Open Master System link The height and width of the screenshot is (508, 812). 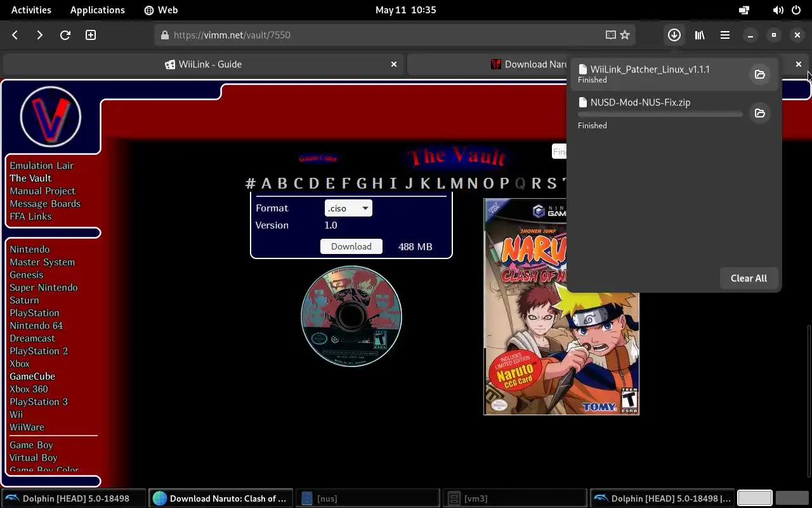coord(43,262)
